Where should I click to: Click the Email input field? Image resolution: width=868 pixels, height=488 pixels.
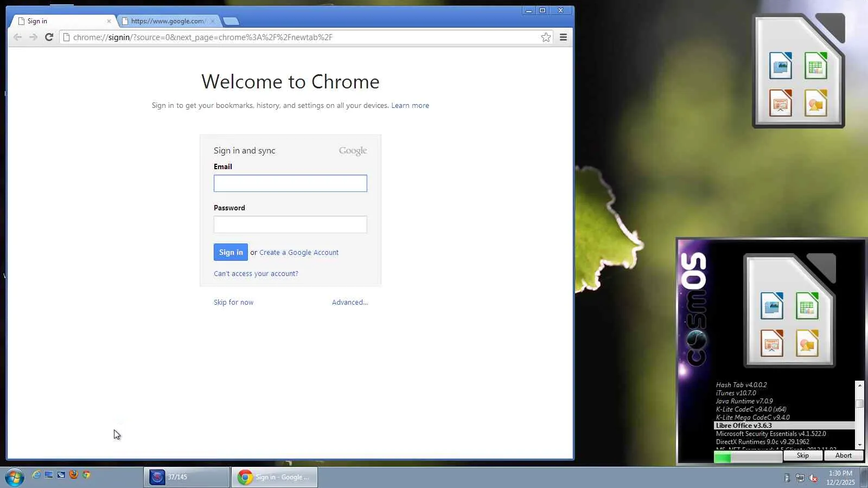click(x=290, y=183)
